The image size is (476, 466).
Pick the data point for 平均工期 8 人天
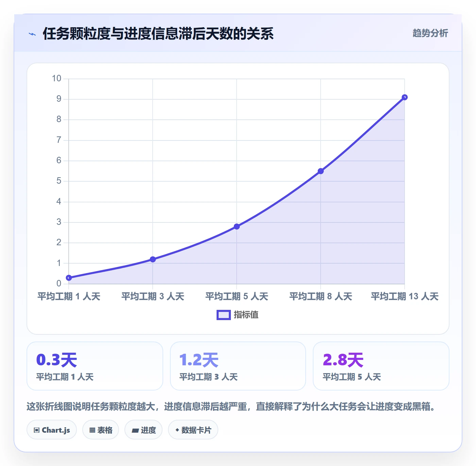(x=321, y=171)
